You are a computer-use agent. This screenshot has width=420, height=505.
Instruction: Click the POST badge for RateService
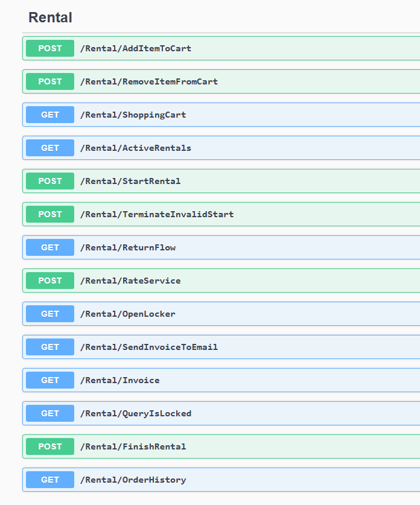[50, 281]
